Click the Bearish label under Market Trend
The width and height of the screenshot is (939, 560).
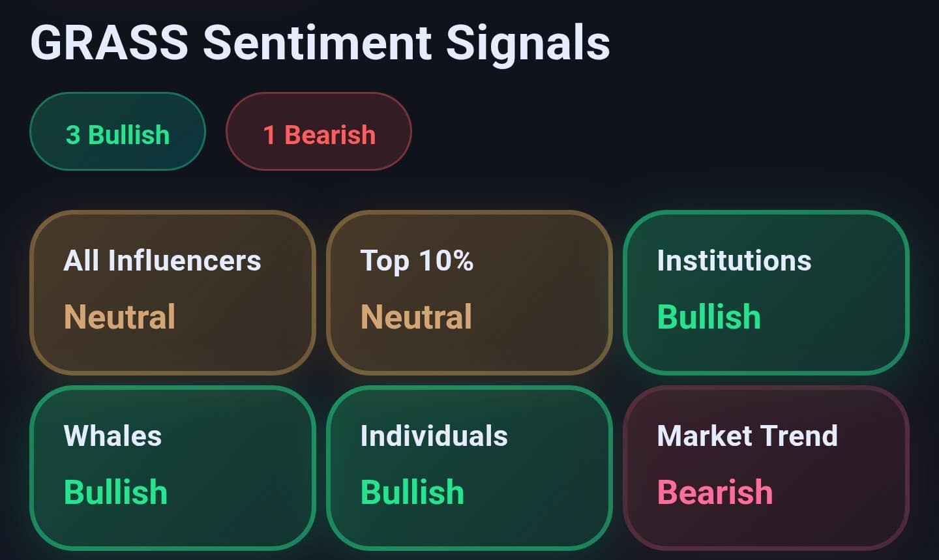point(715,492)
